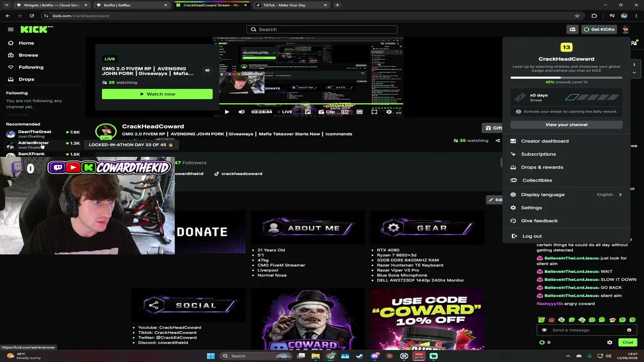Screen dimensions: 644x362
Task: Click the profile avatar in top bar
Action: point(625,29)
